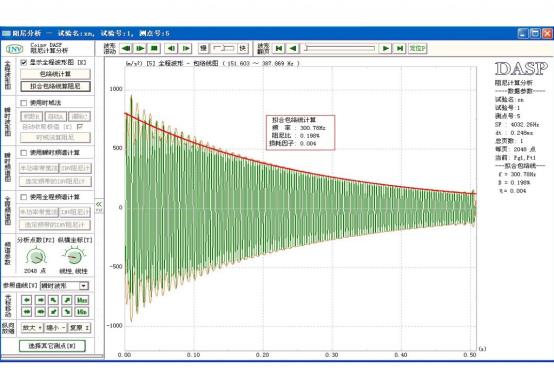This screenshot has height=387, width=554.
Task: Move cursor to Min value
Action: click(x=82, y=312)
